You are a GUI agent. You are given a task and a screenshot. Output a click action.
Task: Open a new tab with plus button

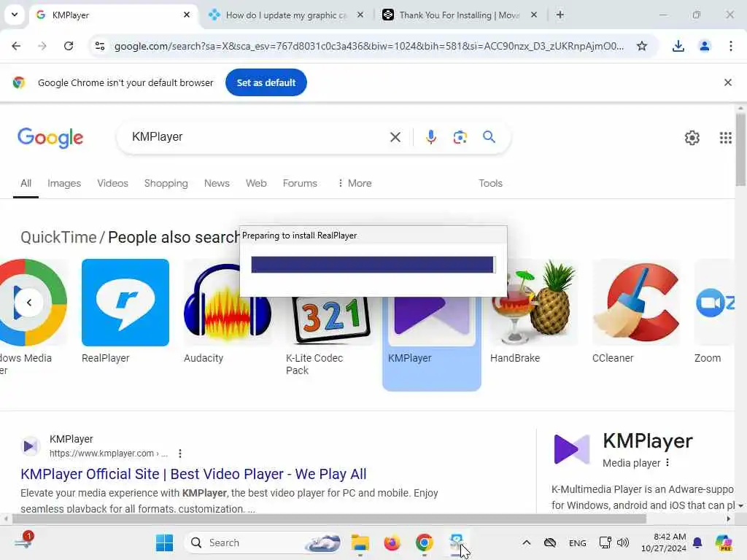click(560, 15)
